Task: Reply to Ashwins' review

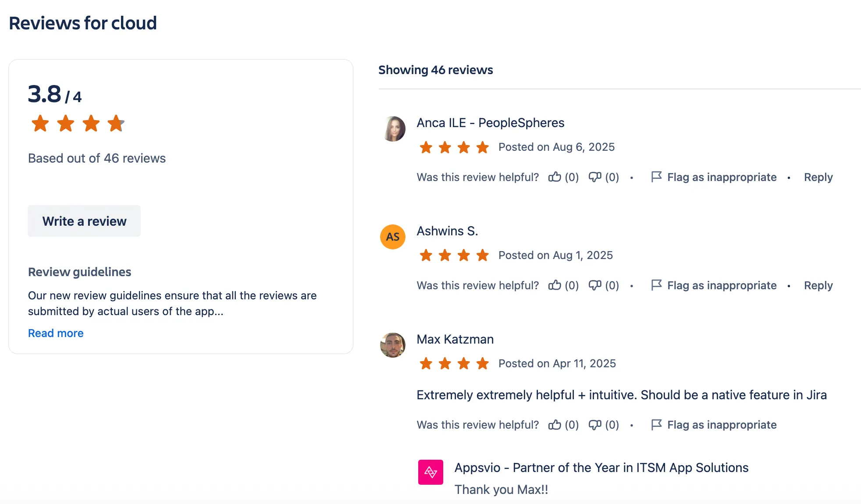Action: (818, 285)
